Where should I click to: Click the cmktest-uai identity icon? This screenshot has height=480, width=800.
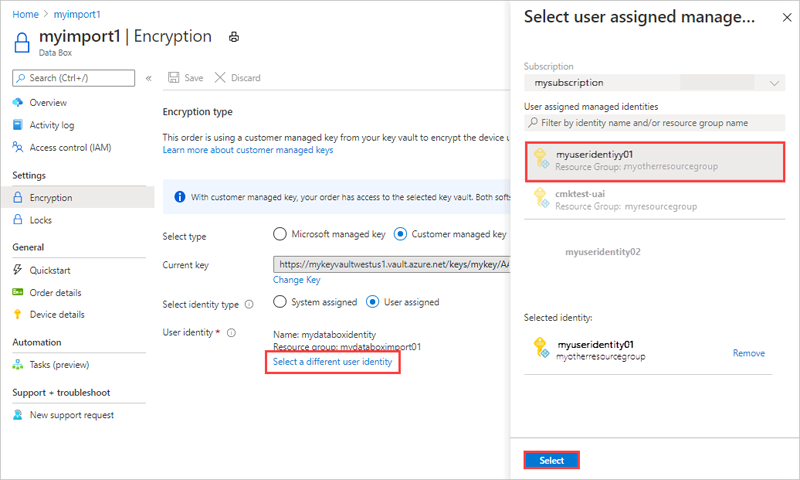tap(541, 198)
